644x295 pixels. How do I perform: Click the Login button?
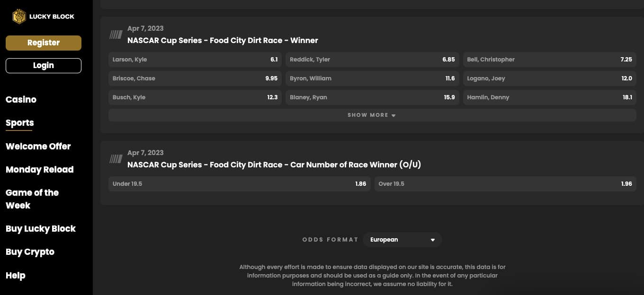point(44,66)
